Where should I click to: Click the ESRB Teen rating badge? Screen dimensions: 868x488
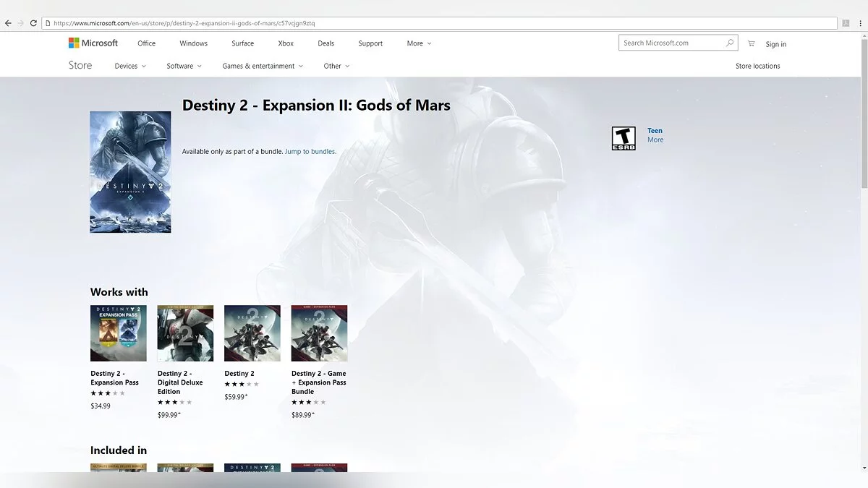[x=624, y=138]
